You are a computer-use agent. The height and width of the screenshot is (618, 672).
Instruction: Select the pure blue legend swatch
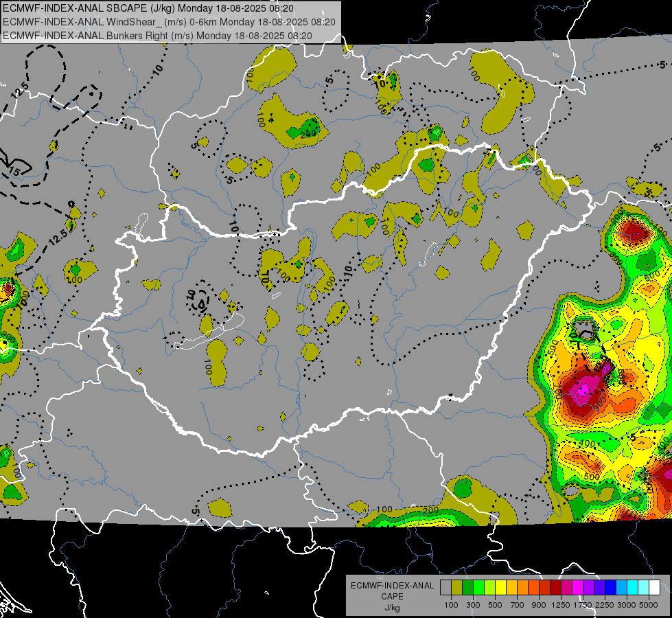[x=611, y=588]
